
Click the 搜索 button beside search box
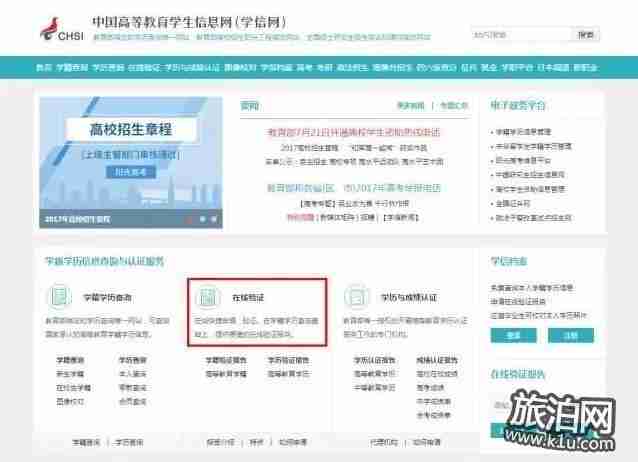pos(586,35)
